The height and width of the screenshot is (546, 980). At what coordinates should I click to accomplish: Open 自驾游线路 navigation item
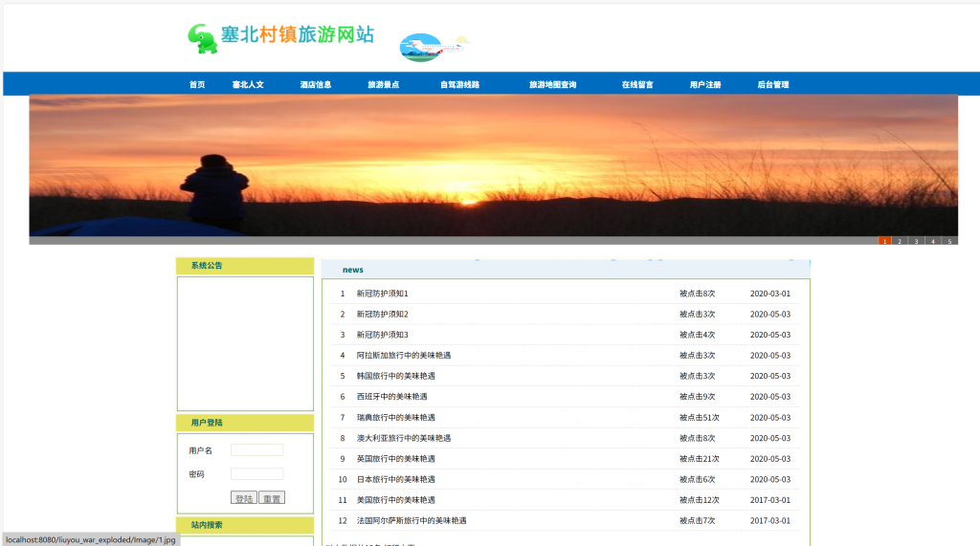coord(460,85)
